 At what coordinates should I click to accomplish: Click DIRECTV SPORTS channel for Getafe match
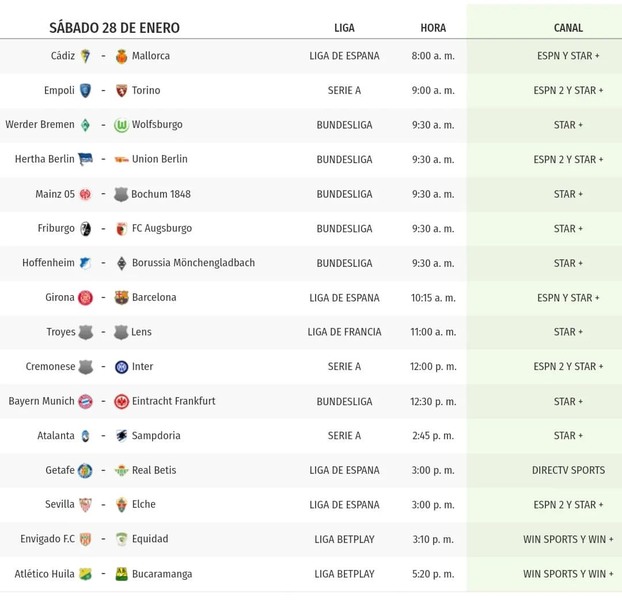point(568,470)
